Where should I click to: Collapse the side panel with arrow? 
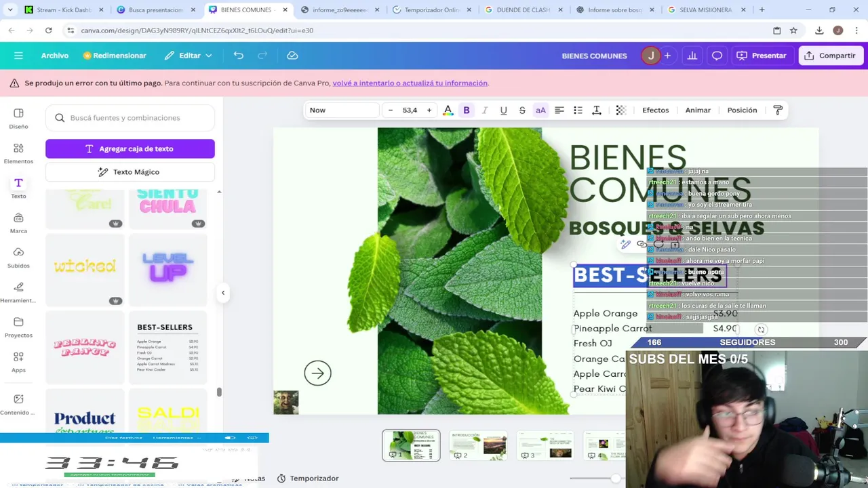pyautogui.click(x=223, y=293)
